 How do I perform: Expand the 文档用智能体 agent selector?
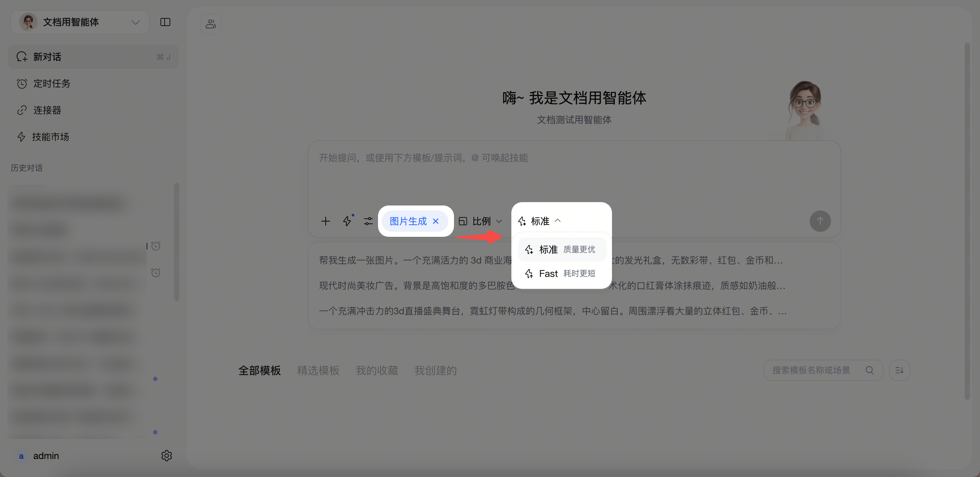coord(80,22)
